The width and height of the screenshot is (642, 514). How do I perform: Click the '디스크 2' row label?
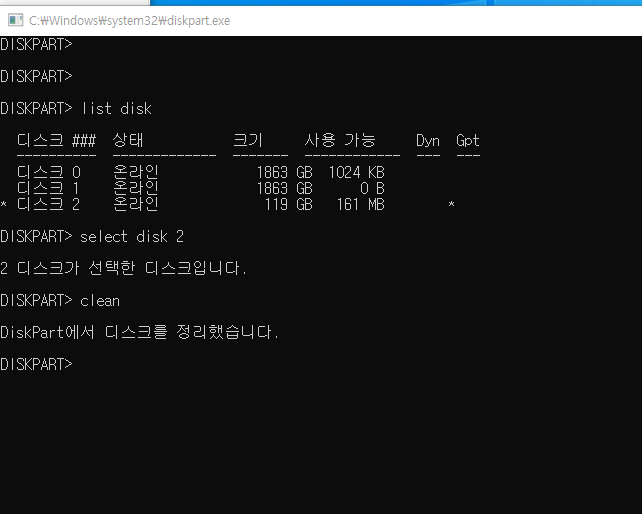click(x=48, y=204)
